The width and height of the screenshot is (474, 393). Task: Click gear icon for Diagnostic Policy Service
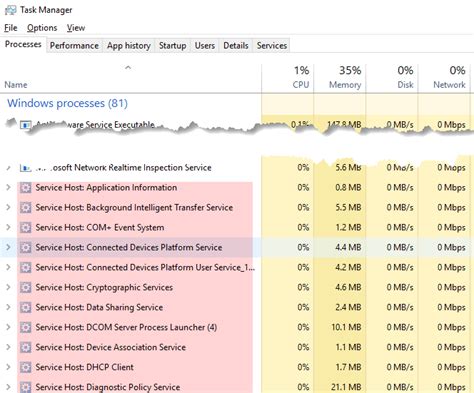coord(25,387)
